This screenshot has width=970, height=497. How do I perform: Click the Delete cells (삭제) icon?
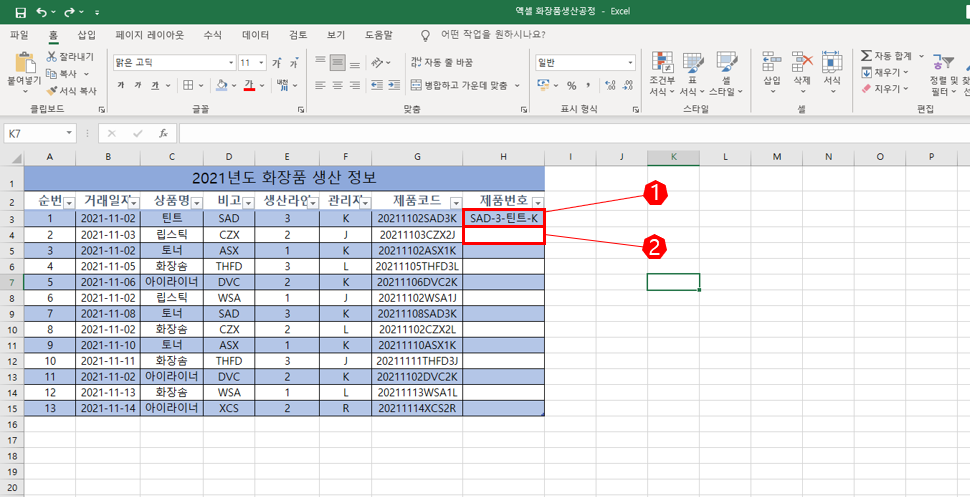[x=802, y=61]
